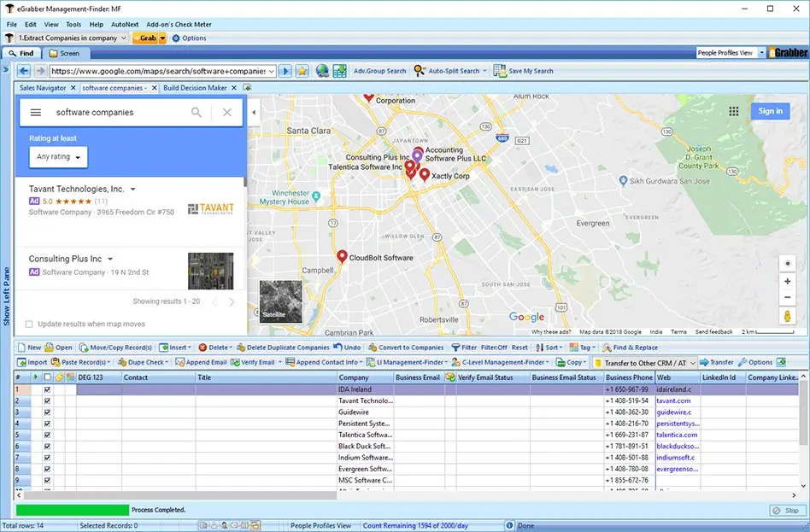
Task: Toggle the checkbox for the IDA Ireland row
Action: (47, 389)
